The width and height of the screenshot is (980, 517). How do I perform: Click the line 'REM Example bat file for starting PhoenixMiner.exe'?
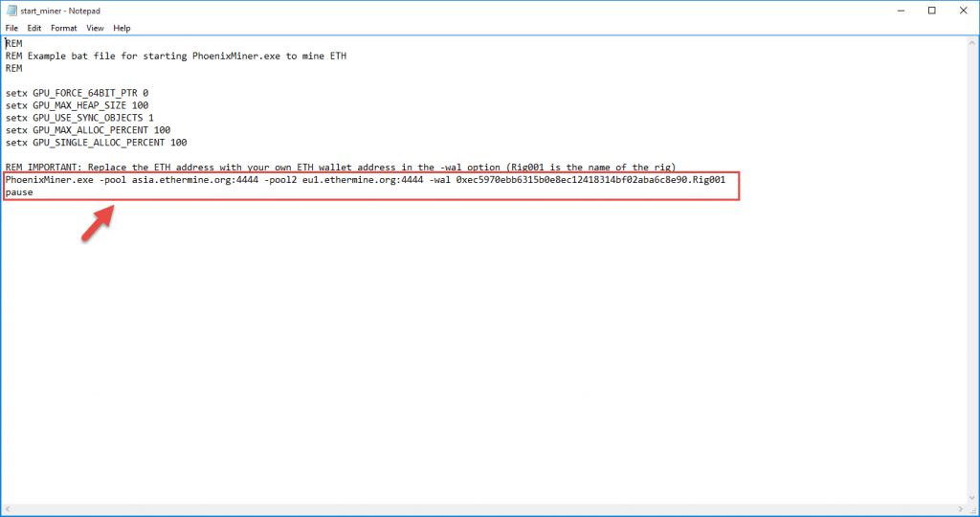tap(176, 56)
